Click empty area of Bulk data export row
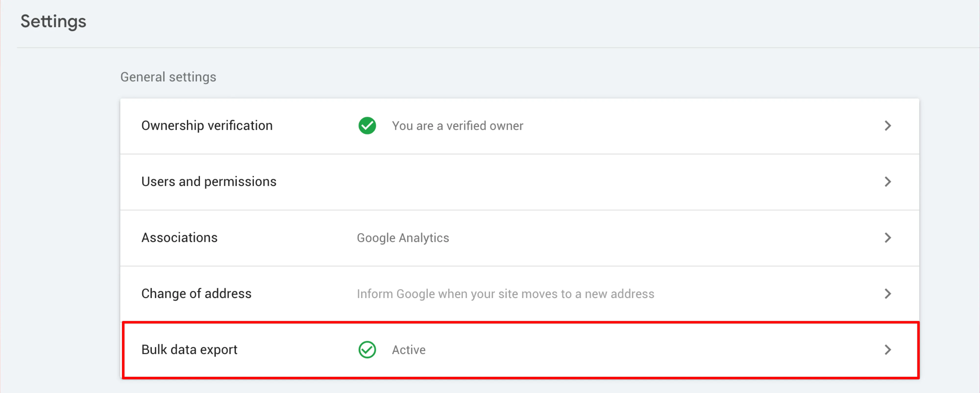Image resolution: width=980 pixels, height=393 pixels. [x=647, y=350]
